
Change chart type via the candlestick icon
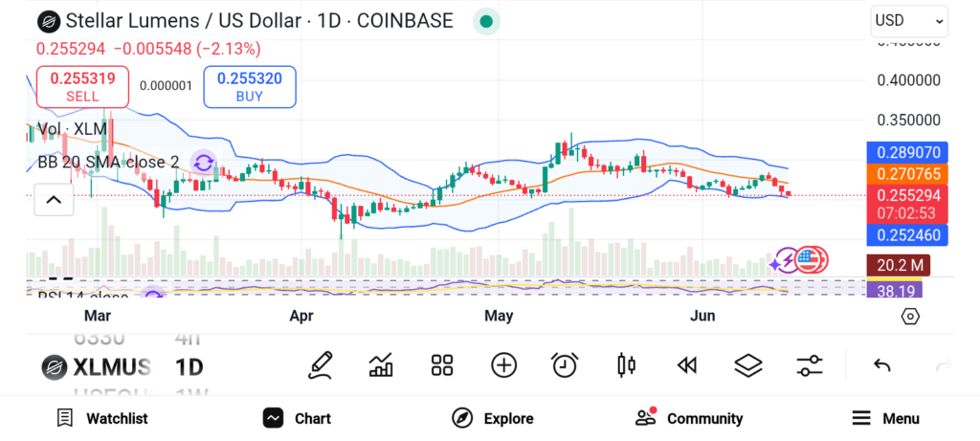click(627, 364)
